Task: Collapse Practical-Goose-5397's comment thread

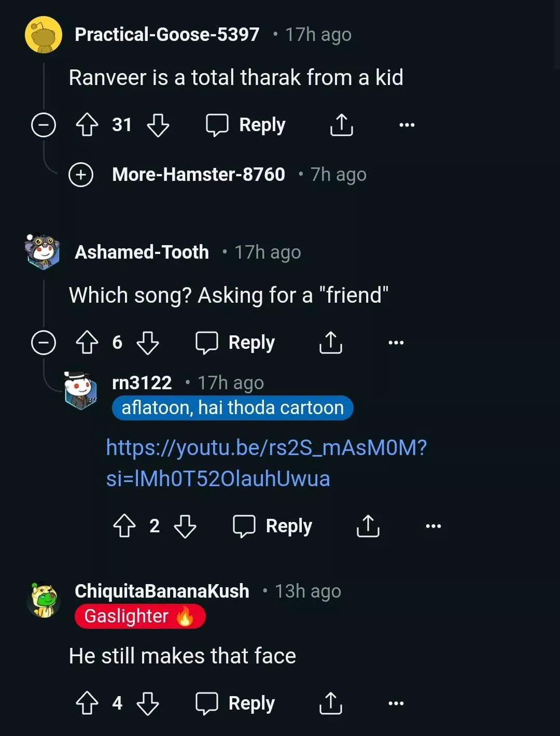Action: (44, 125)
